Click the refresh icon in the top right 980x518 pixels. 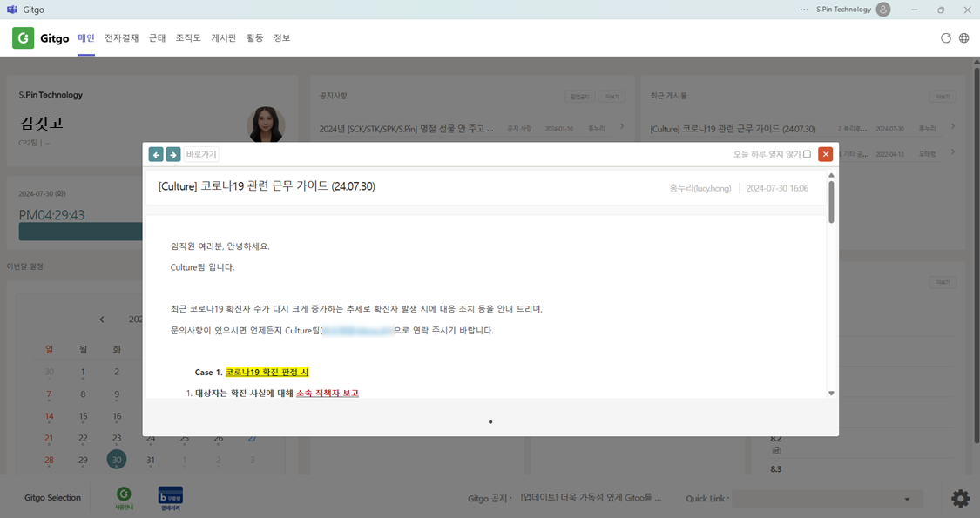pyautogui.click(x=944, y=38)
